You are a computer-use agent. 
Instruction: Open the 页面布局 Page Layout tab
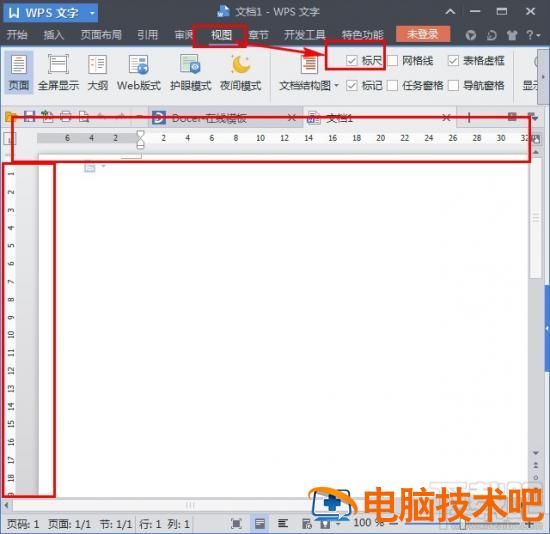pos(101,35)
